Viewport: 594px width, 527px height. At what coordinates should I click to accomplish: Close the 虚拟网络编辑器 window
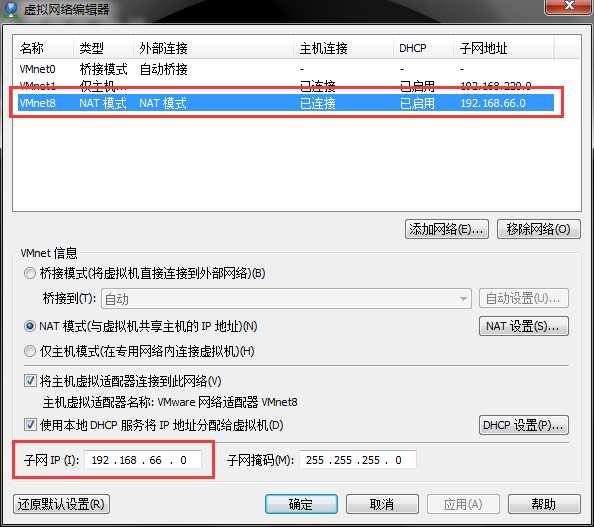pos(569,6)
